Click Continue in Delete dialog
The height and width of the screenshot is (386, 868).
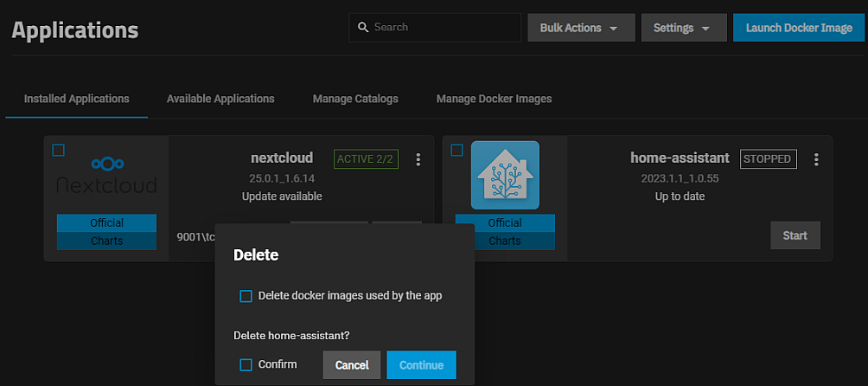[421, 365]
